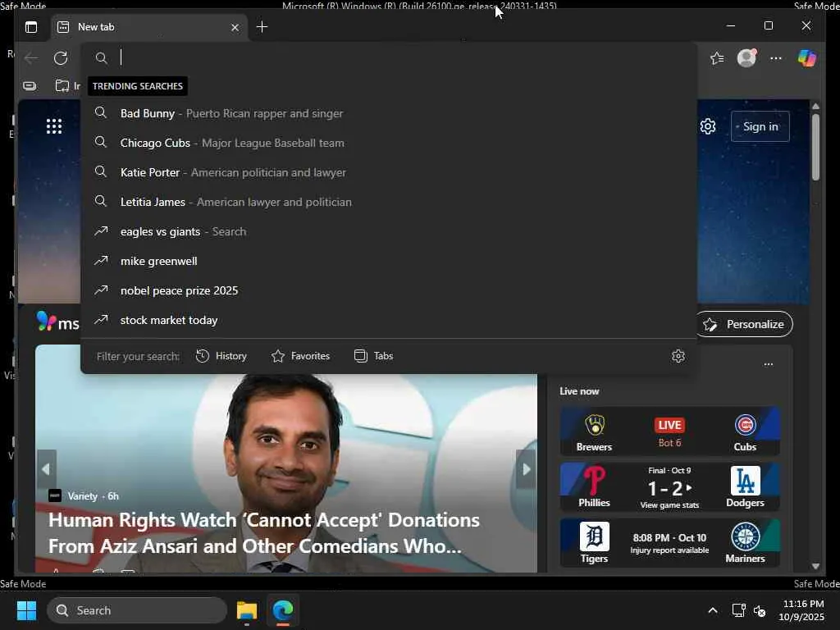Filter search by Tabs
840x630 pixels.
point(374,356)
